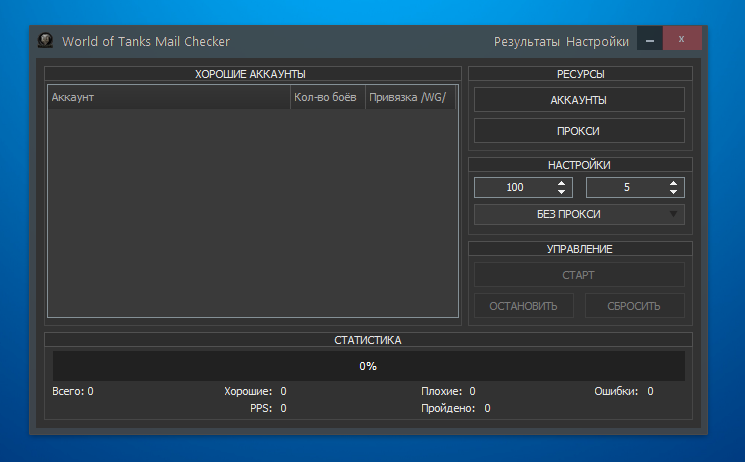Expand the БЕЗ ПРОКСИ dropdown

pyautogui.click(x=579, y=214)
